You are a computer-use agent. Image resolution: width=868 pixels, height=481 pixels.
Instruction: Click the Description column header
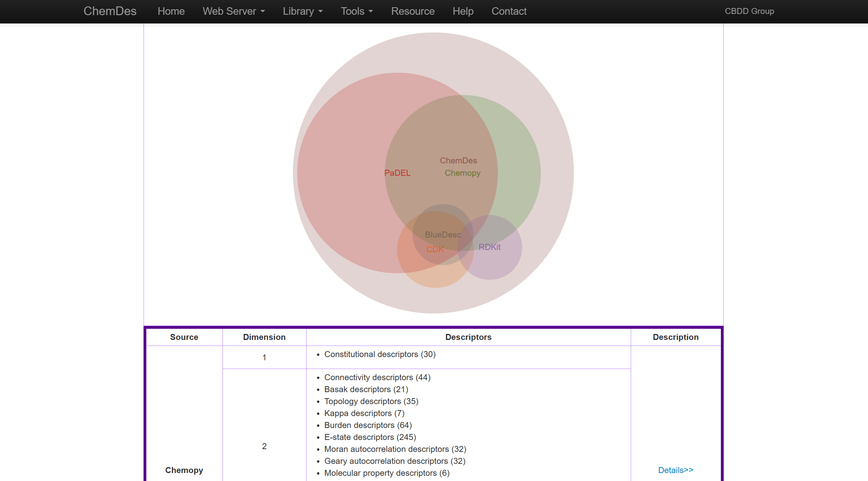click(x=675, y=337)
